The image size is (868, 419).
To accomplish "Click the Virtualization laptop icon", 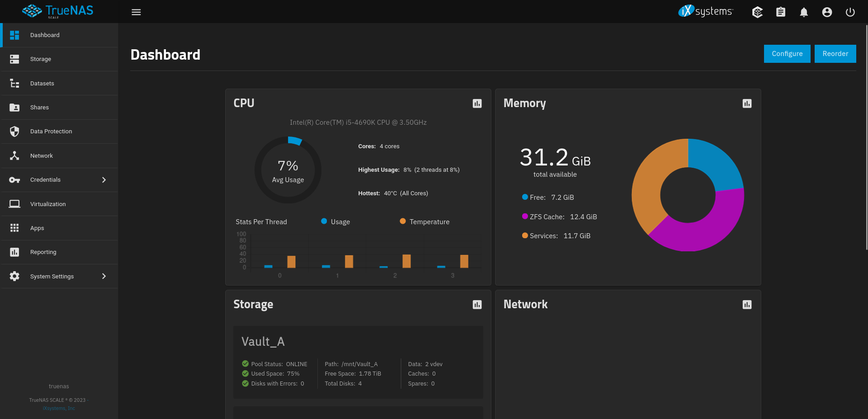I will point(14,204).
